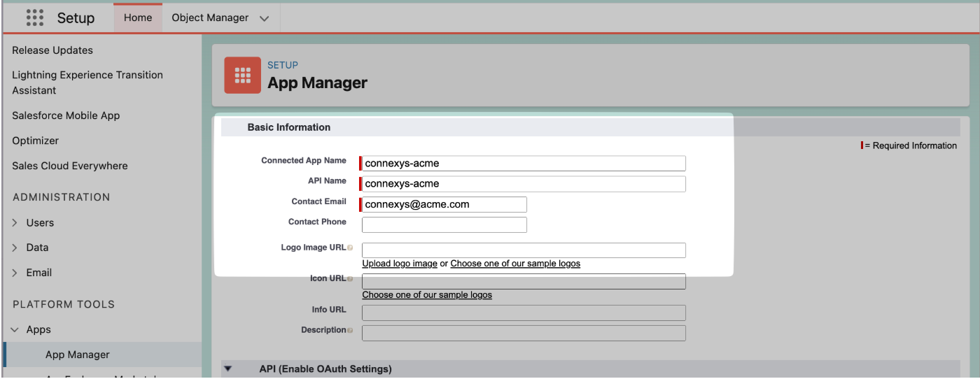Open the dropdown arrow beside Object Manager
The width and height of the screenshot is (980, 379).
264,19
